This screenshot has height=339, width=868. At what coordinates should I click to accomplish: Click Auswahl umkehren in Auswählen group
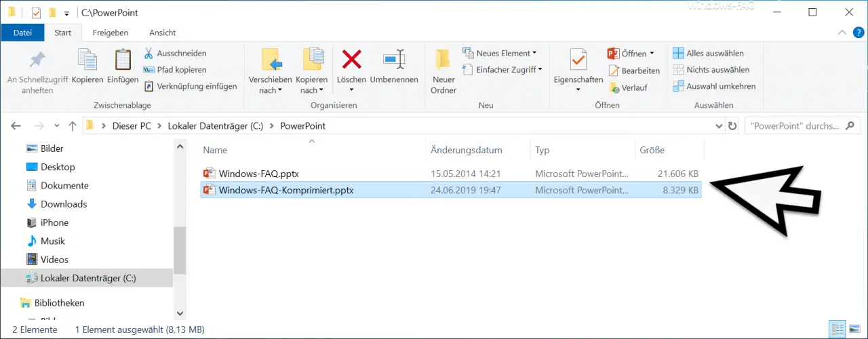click(714, 86)
